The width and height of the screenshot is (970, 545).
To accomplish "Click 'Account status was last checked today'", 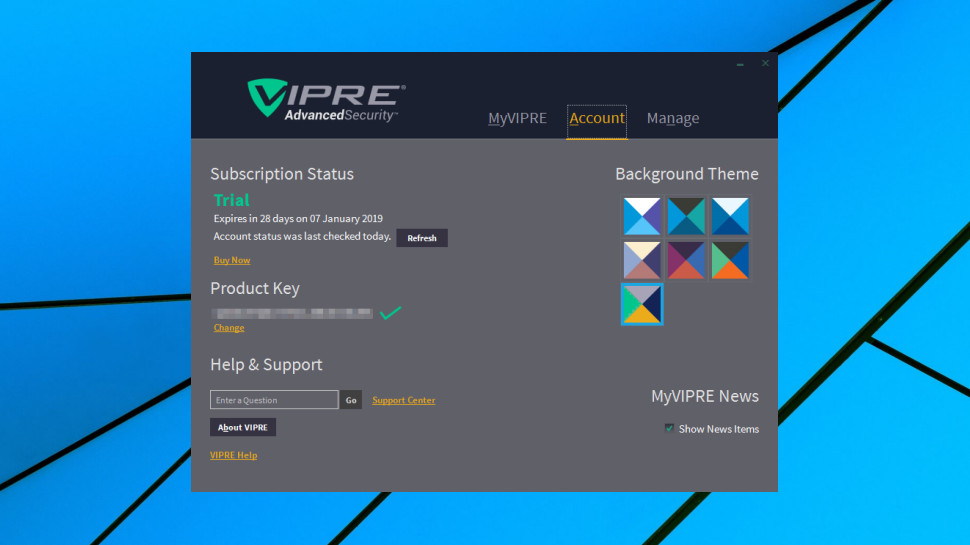I will (302, 236).
